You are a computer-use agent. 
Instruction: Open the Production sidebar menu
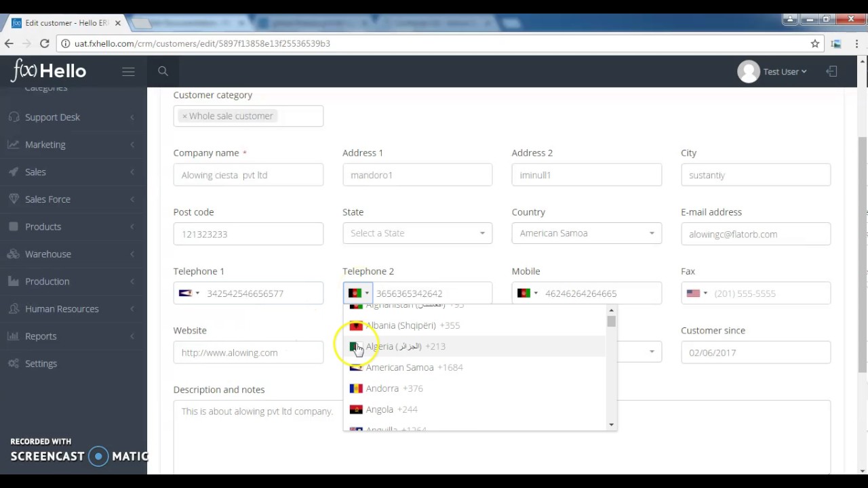click(73, 281)
